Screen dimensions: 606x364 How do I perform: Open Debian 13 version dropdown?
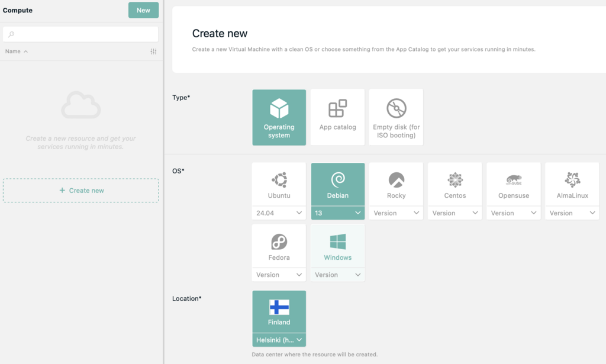(x=338, y=213)
